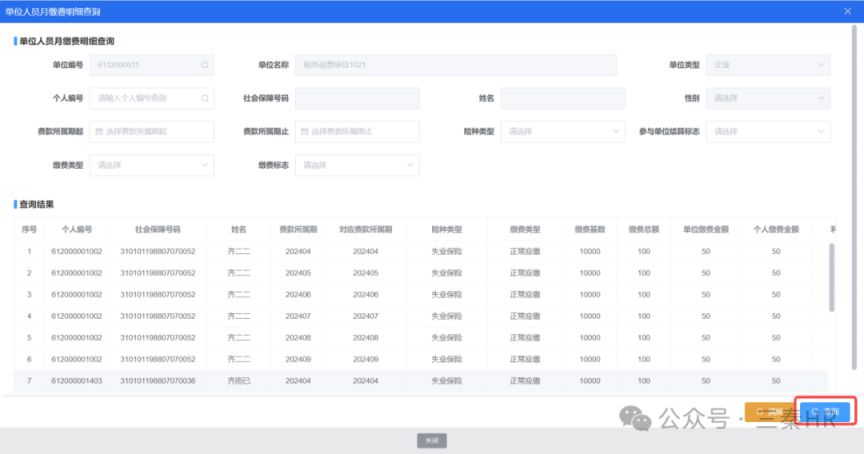Click the 姓名 column header in table
The width and height of the screenshot is (864, 454).
[x=239, y=229]
